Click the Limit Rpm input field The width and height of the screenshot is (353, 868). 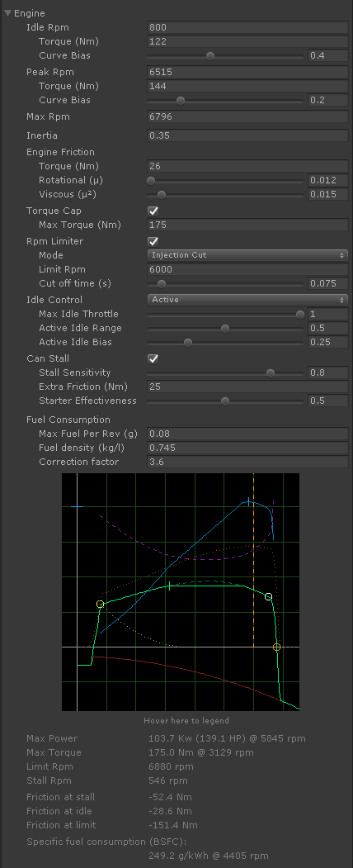tap(247, 269)
